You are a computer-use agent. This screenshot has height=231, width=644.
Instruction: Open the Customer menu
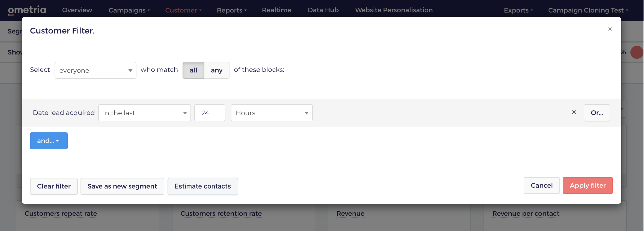(183, 10)
